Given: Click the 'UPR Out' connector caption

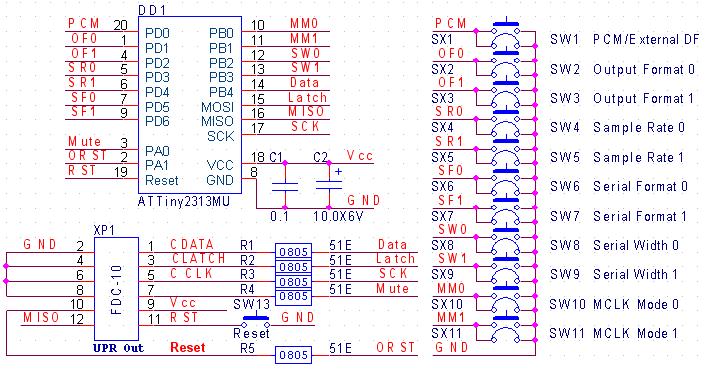Looking at the screenshot, I should click(118, 348).
